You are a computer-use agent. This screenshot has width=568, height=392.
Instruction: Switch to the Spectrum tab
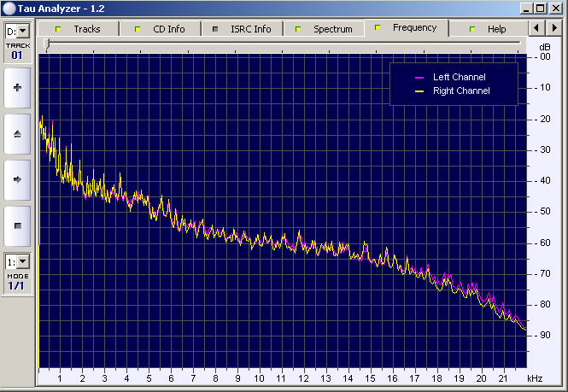pos(324,29)
